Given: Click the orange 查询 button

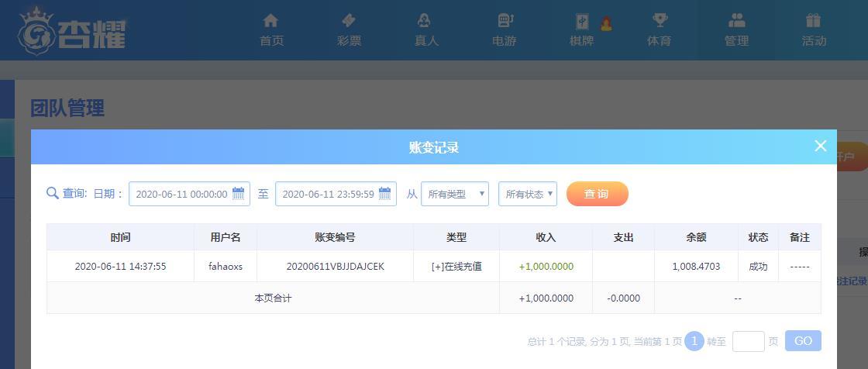Looking at the screenshot, I should (598, 194).
